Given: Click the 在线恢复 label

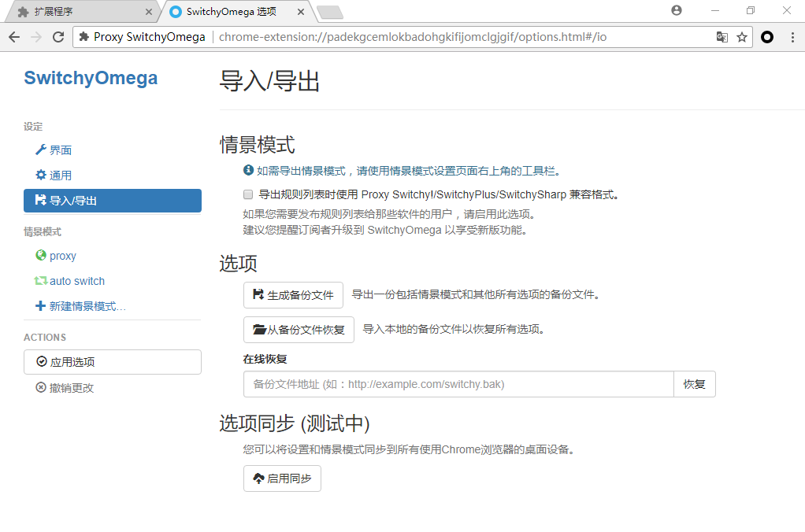Looking at the screenshot, I should coord(265,359).
